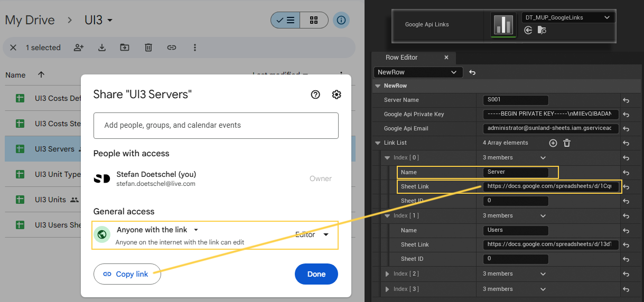Click the Sheets icon of UI3 Users She file
644x302 pixels.
point(20,225)
